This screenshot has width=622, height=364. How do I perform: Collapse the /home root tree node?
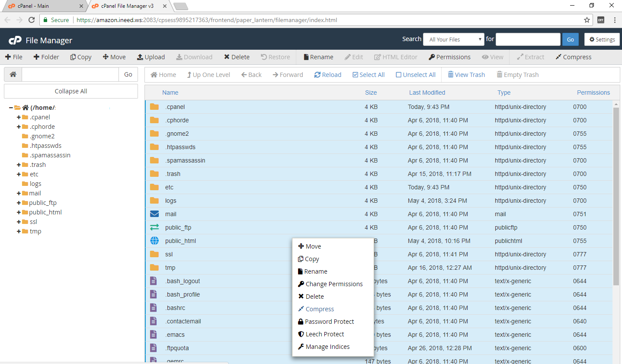(11, 108)
